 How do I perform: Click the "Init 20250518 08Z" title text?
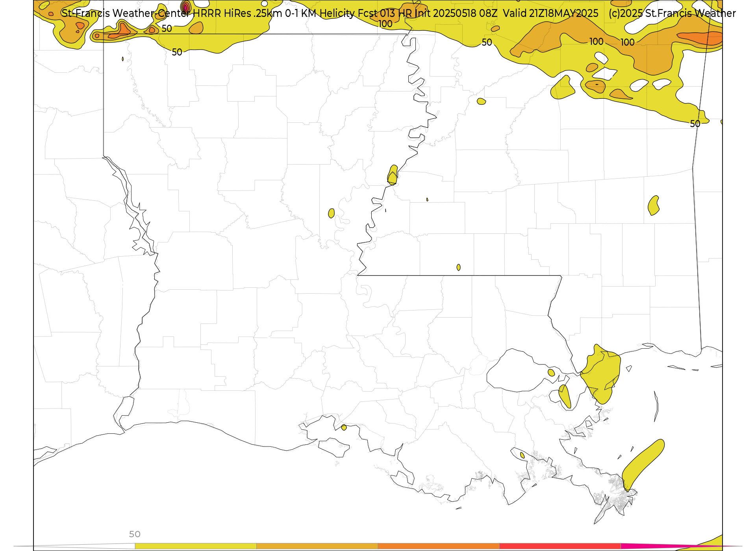pos(456,13)
